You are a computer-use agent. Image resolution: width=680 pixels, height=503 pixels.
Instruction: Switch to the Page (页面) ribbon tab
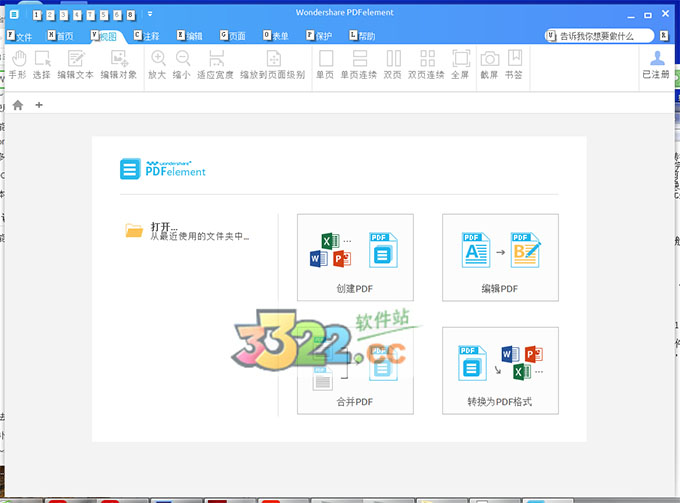click(233, 36)
